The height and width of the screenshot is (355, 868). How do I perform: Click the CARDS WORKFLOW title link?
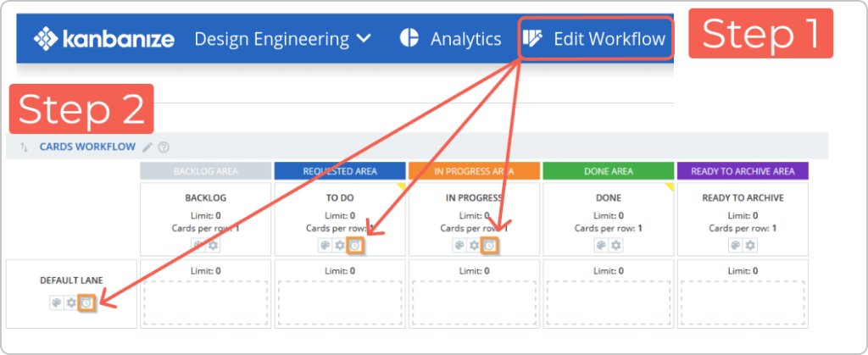pos(87,147)
